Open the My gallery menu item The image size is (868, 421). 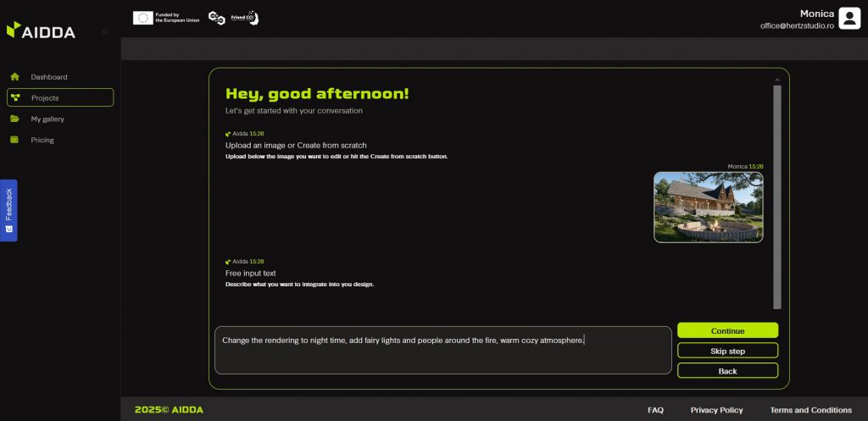[x=47, y=119]
